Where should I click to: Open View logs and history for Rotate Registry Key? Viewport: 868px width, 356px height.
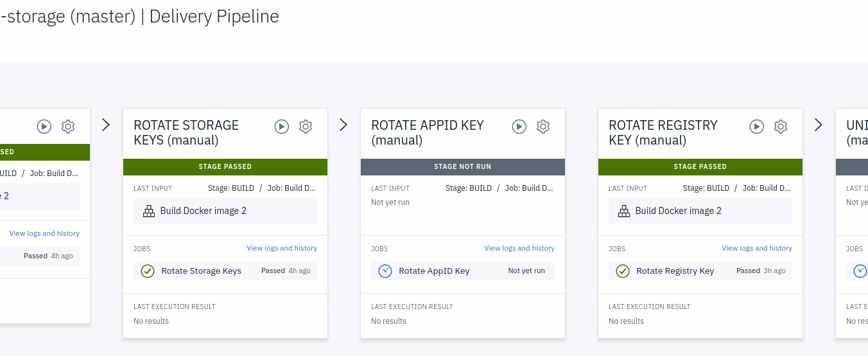click(757, 248)
